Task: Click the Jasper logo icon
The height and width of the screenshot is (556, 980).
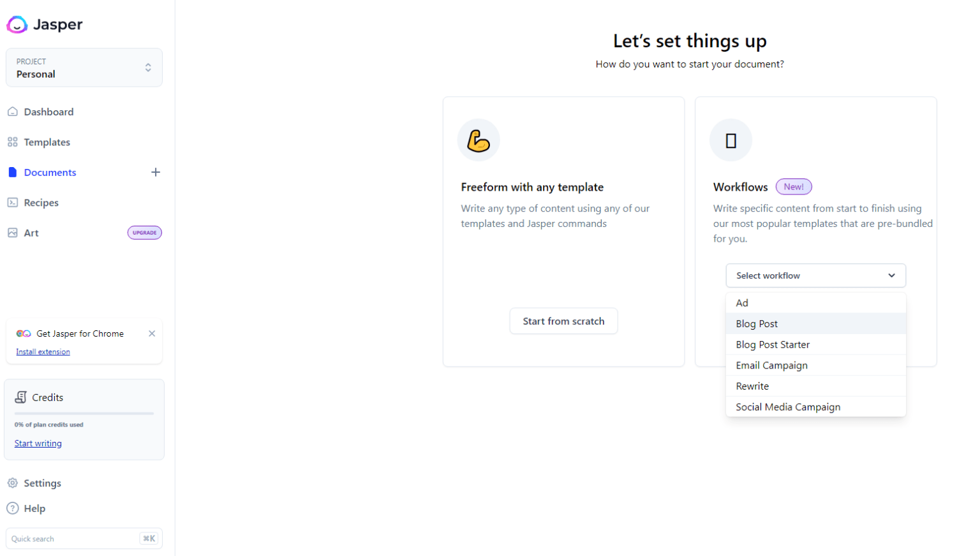Action: (17, 25)
